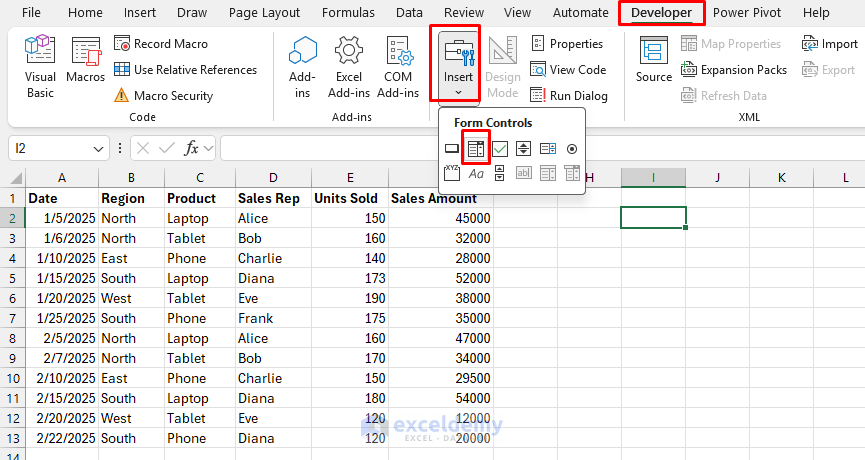Switch to the Formulas tab

pyautogui.click(x=348, y=12)
